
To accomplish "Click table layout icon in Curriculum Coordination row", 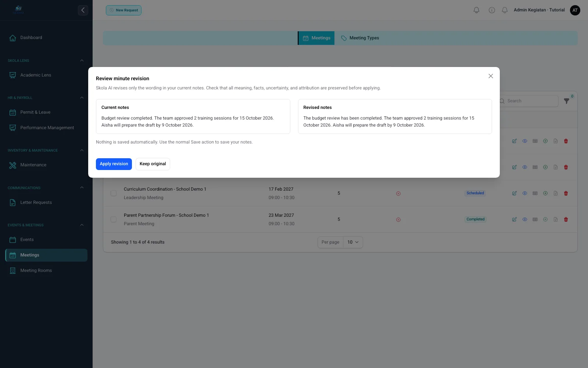I will click(535, 193).
